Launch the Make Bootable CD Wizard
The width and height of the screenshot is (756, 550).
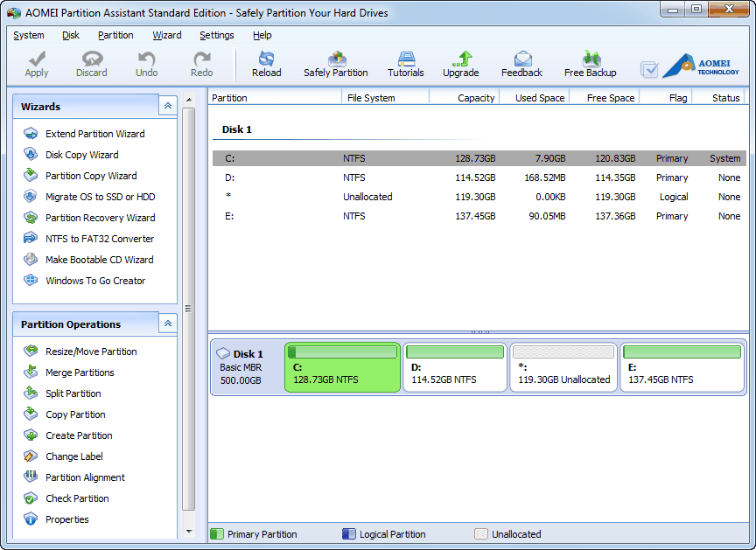click(88, 260)
